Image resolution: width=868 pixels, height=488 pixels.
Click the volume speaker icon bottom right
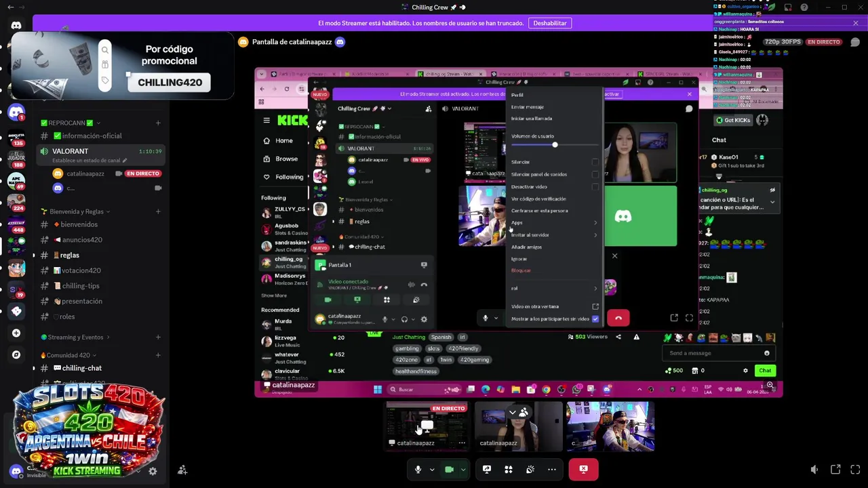[x=814, y=469]
